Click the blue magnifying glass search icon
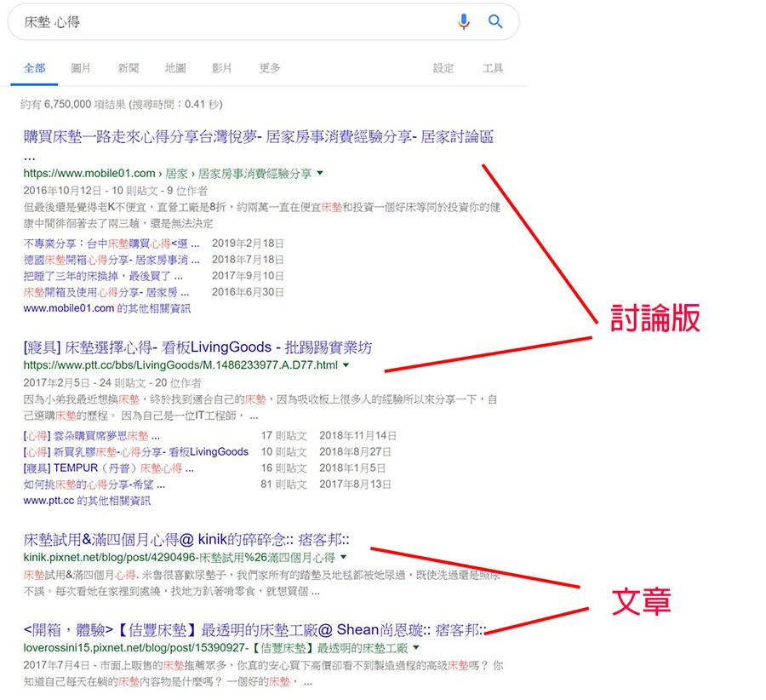 495,22
